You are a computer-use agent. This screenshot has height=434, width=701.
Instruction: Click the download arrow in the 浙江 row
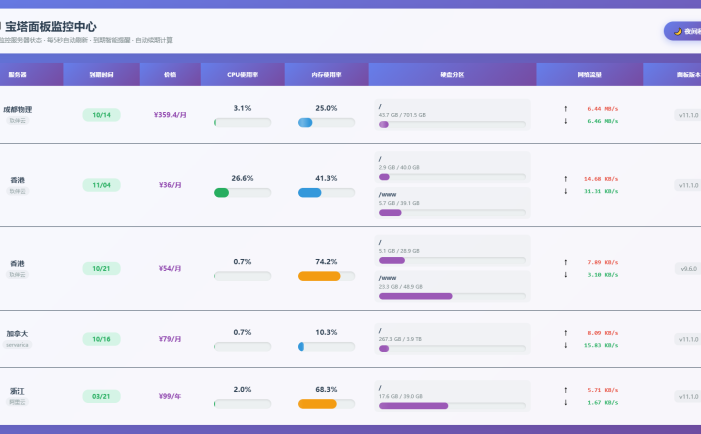click(565, 402)
